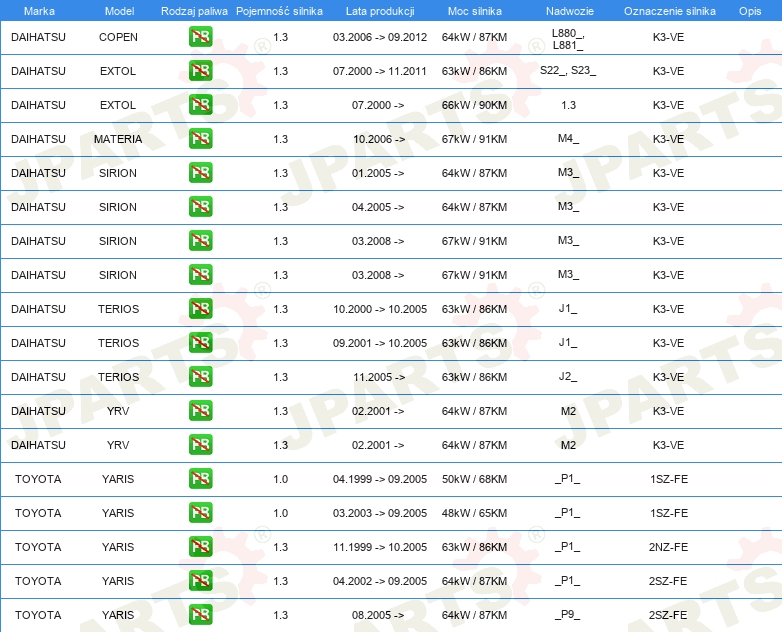Image resolution: width=782 pixels, height=632 pixels.
Task: Click the Opis column header
Action: click(x=750, y=11)
